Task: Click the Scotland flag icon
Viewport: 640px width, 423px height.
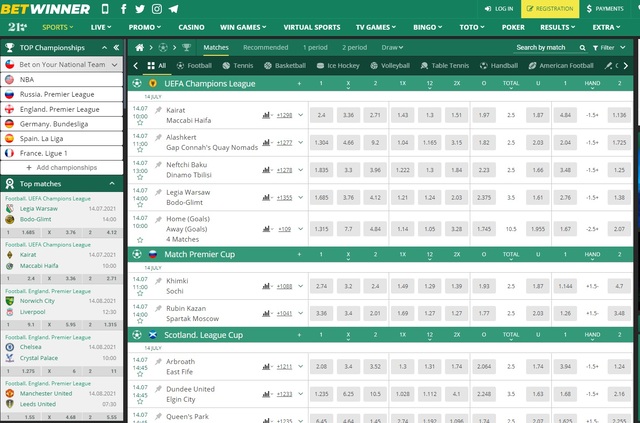Action: click(x=153, y=335)
